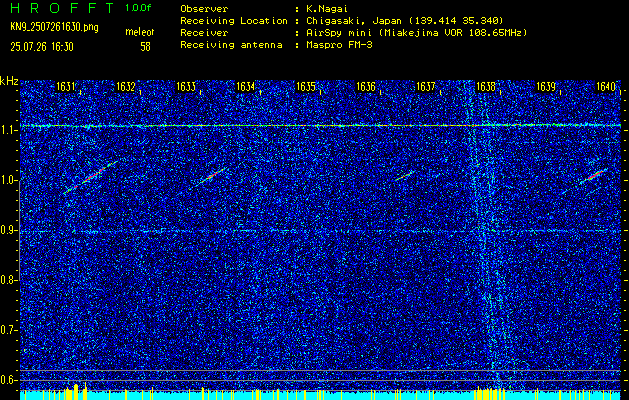This screenshot has height=400, width=629.
Task: Click the yellow power spikes below 1631
Action: pyautogui.click(x=75, y=392)
